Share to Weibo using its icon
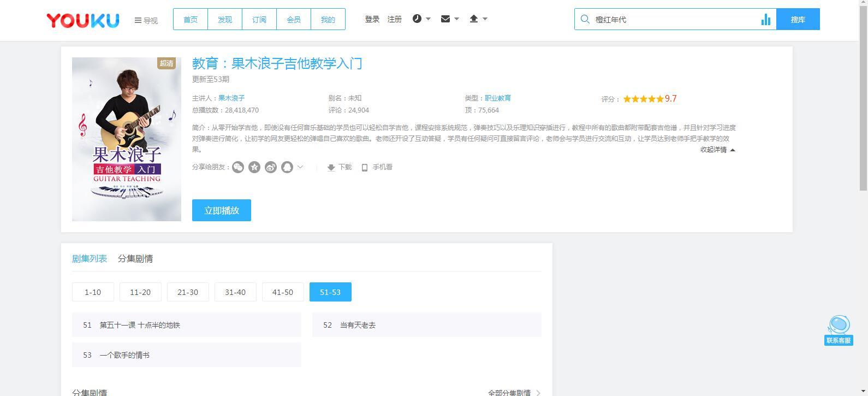868x396 pixels. click(271, 167)
